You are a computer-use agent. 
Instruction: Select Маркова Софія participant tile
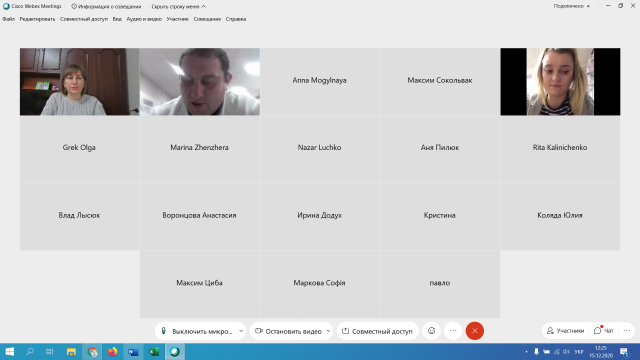(320, 284)
